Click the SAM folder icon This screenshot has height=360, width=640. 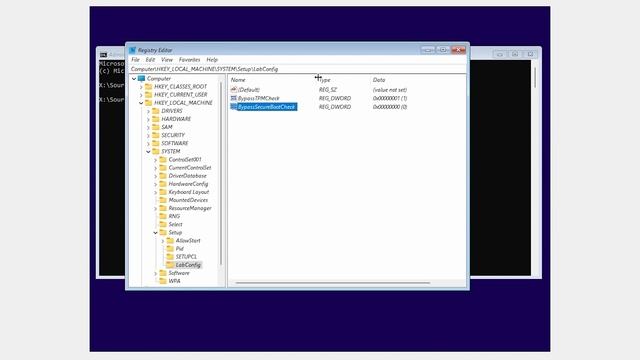[156, 127]
